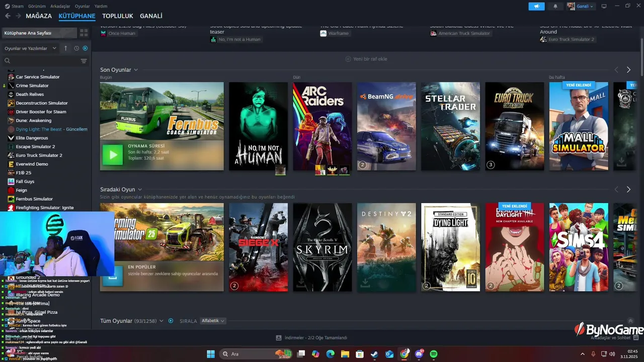Open The Sims 4 game cover

[x=579, y=247]
